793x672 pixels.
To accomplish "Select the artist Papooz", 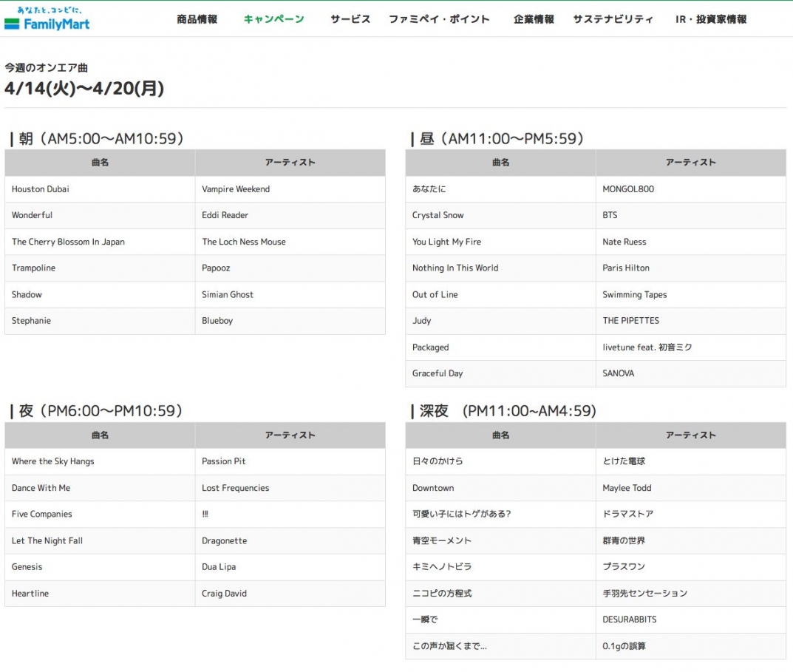I will tap(216, 268).
